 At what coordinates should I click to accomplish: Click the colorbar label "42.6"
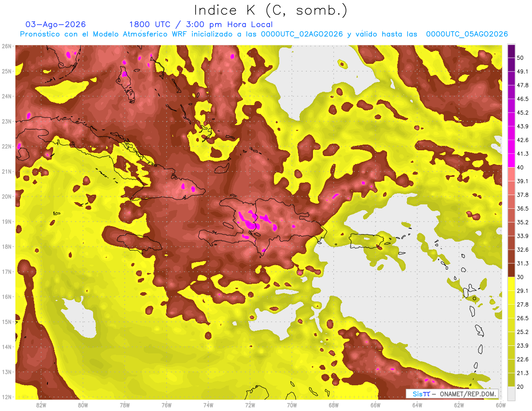[523, 140]
